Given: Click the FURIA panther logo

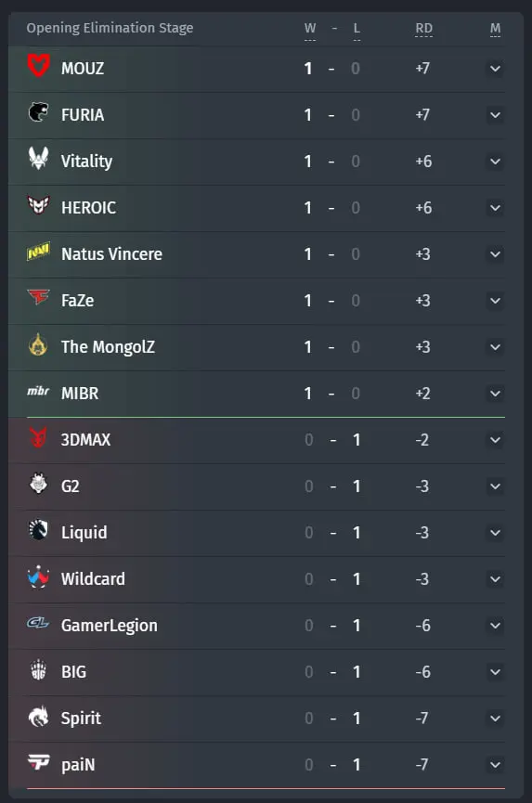Looking at the screenshot, I should pos(38,112).
